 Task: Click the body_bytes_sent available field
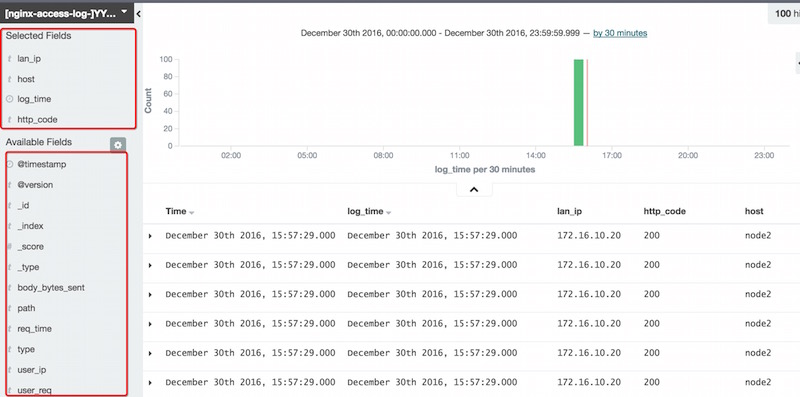pos(51,287)
